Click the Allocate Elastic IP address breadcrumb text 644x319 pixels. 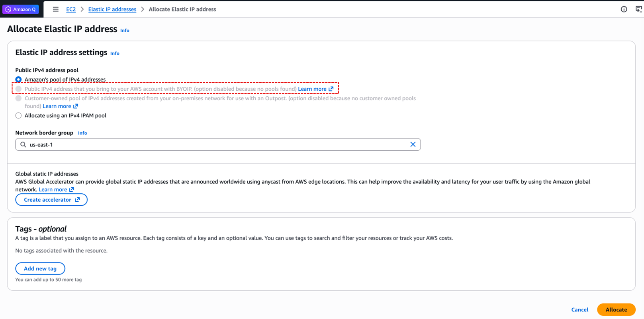[182, 9]
